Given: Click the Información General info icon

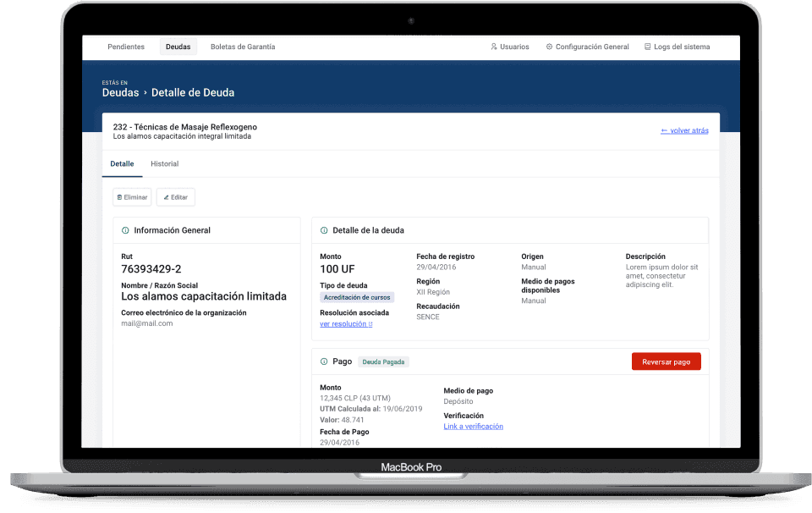Looking at the screenshot, I should click(x=125, y=230).
